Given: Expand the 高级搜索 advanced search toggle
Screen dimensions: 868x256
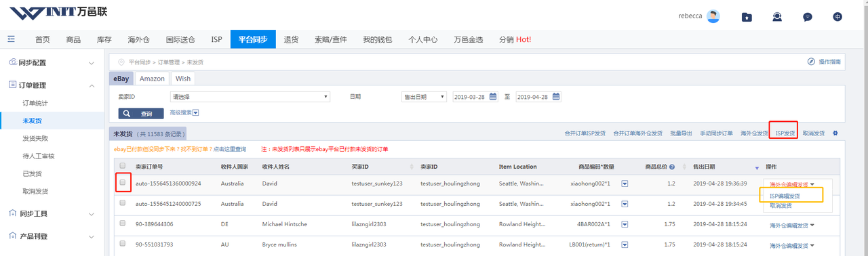Looking at the screenshot, I should (195, 113).
